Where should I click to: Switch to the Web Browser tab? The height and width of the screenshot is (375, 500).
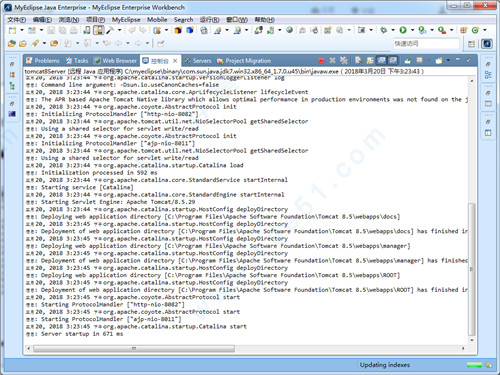116,61
